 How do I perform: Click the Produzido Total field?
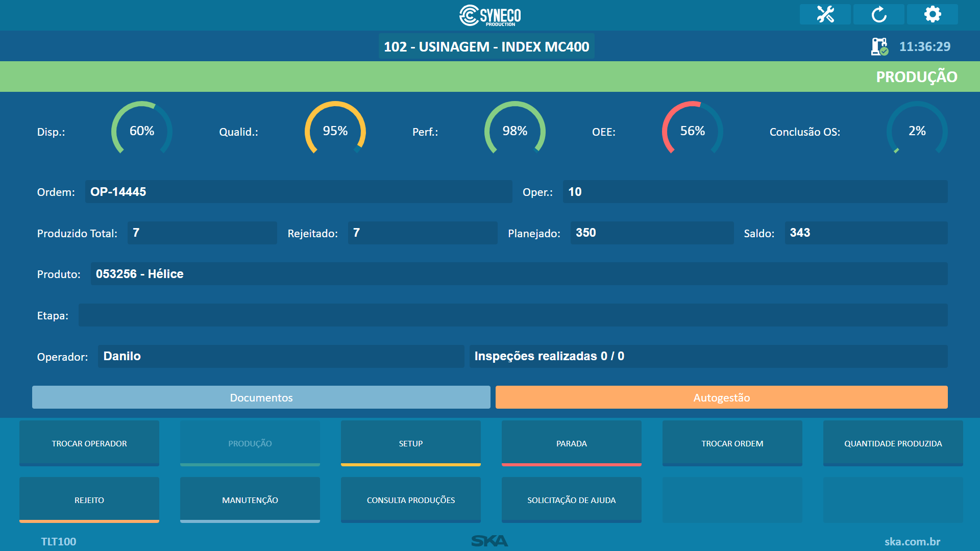[202, 233]
